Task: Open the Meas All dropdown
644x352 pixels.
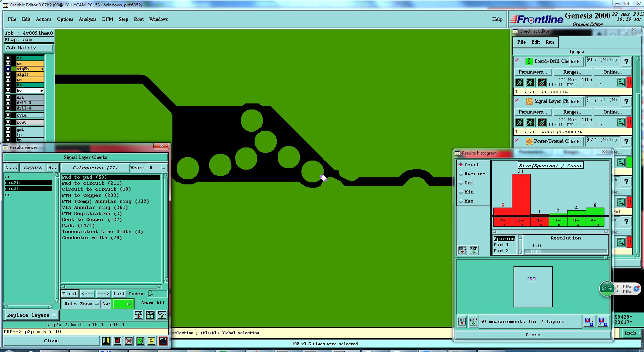Action: tap(158, 168)
